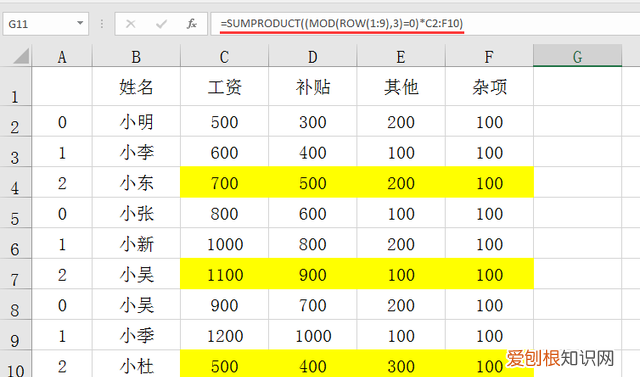Click into the SUMPRODUCT formula bar
Viewport: 640px width, 377px height.
pyautogui.click(x=424, y=24)
